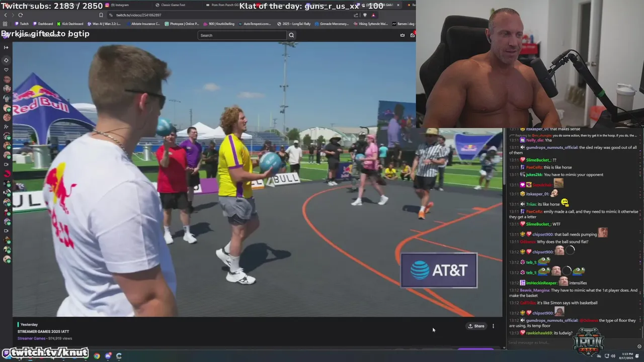
Task: Open the Dashboard bookmark
Action: [42, 24]
